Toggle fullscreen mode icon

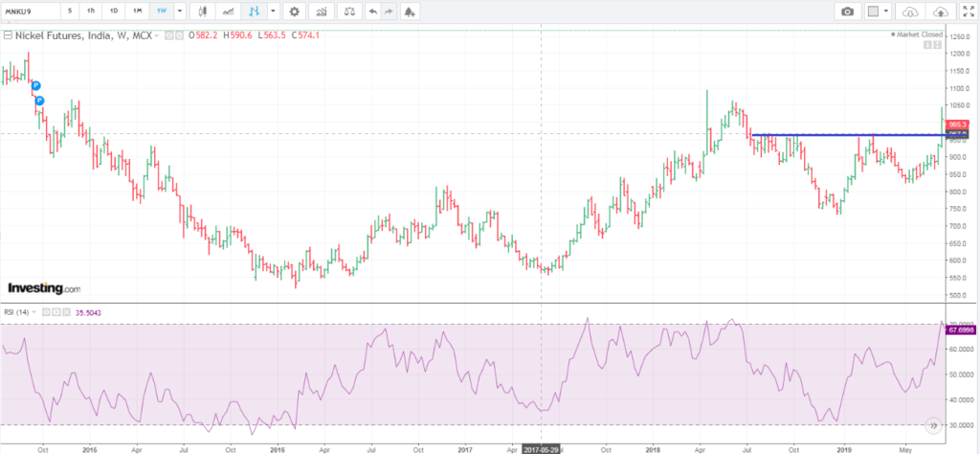[969, 11]
